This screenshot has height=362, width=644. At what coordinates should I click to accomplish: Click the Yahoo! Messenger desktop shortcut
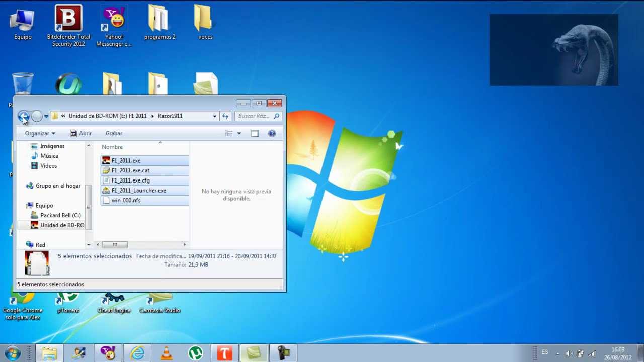click(114, 25)
